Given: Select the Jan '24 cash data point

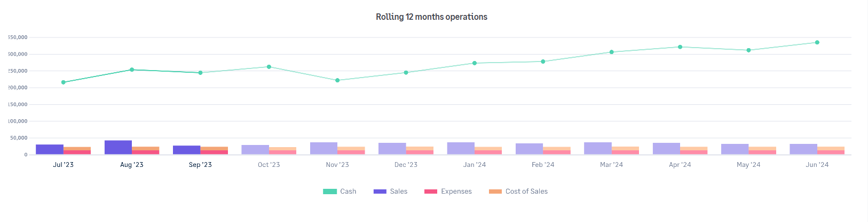Looking at the screenshot, I should pyautogui.click(x=475, y=63).
